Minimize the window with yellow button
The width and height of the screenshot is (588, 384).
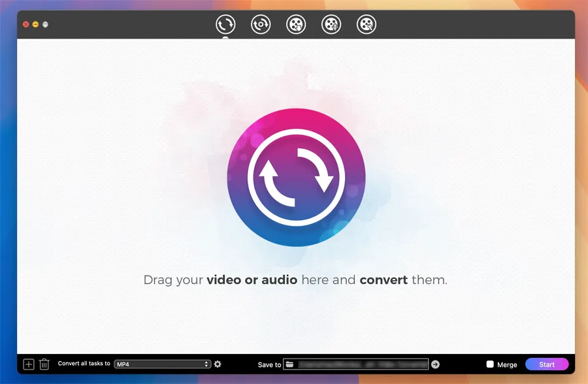(x=35, y=25)
